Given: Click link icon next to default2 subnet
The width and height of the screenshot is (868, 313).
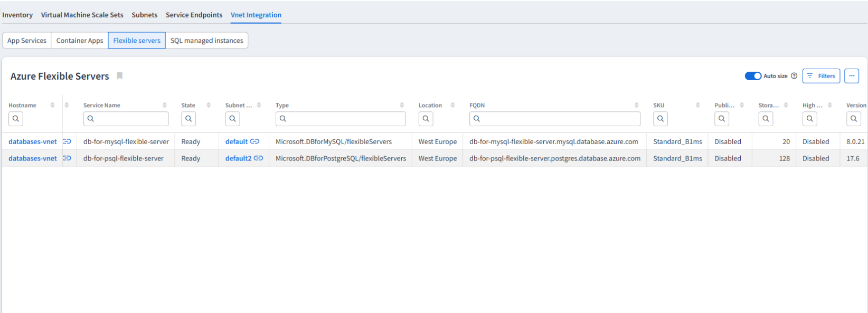Looking at the screenshot, I should pos(258,158).
